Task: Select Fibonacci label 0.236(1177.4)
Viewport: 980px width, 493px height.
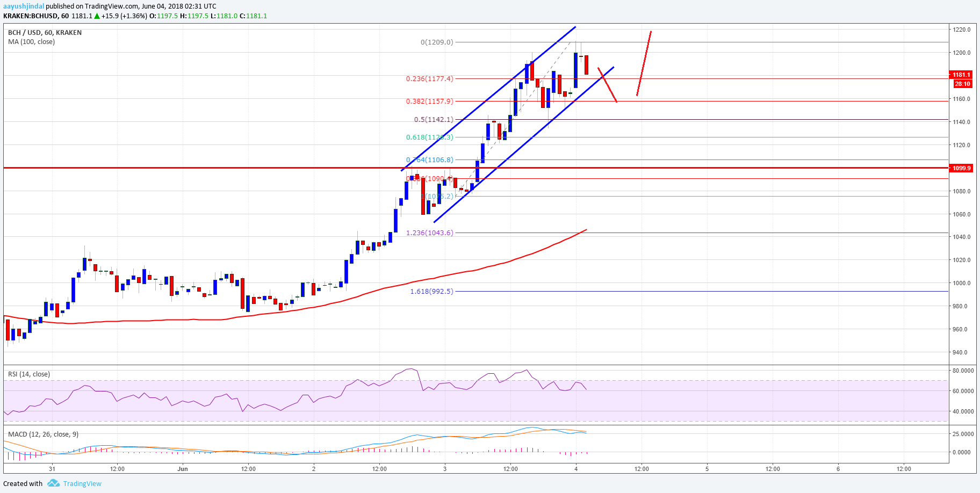Action: point(429,78)
